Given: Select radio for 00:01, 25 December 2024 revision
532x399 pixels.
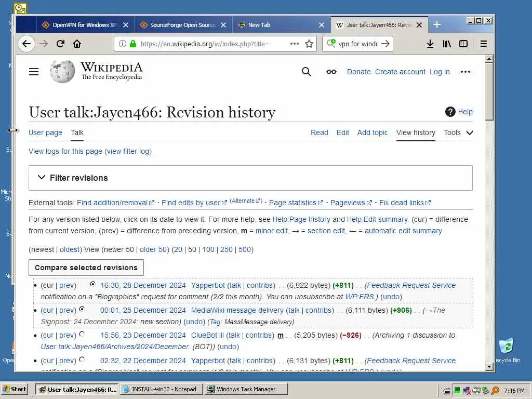Looking at the screenshot, I should tap(82, 309).
